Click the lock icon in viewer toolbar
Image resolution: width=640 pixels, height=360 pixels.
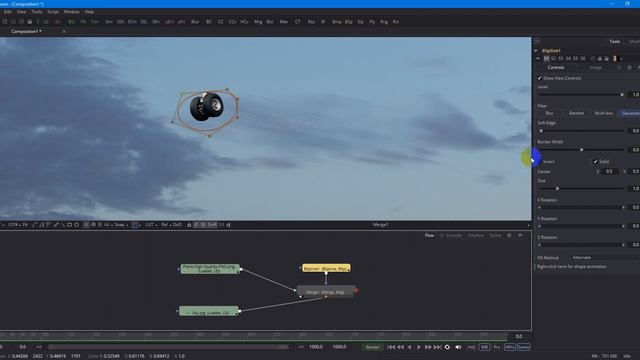tap(189, 225)
